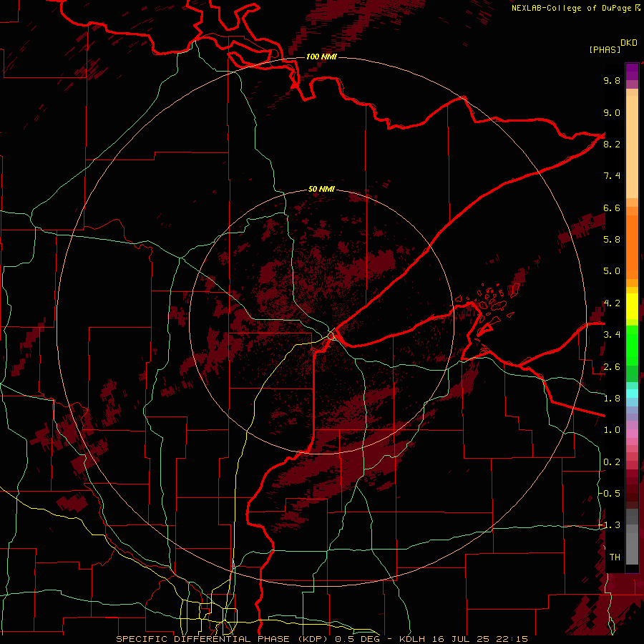Click the 1.8 scale value
The width and height of the screenshot is (644, 644).
coord(612,398)
